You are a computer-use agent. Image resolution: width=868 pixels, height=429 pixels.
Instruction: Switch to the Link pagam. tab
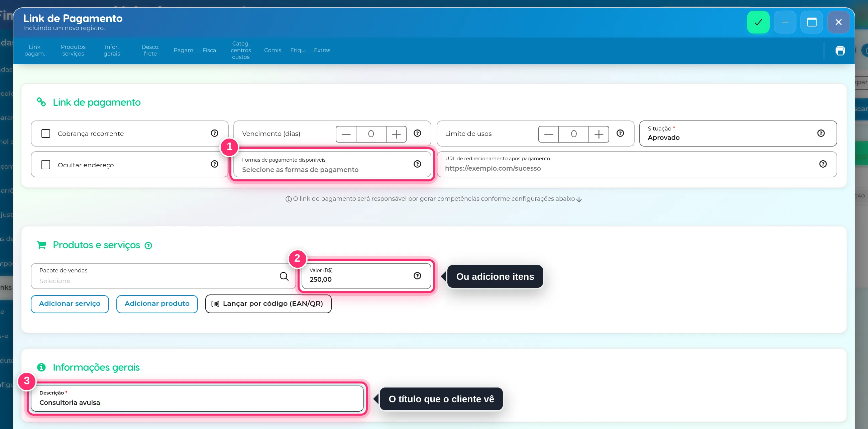(x=34, y=50)
